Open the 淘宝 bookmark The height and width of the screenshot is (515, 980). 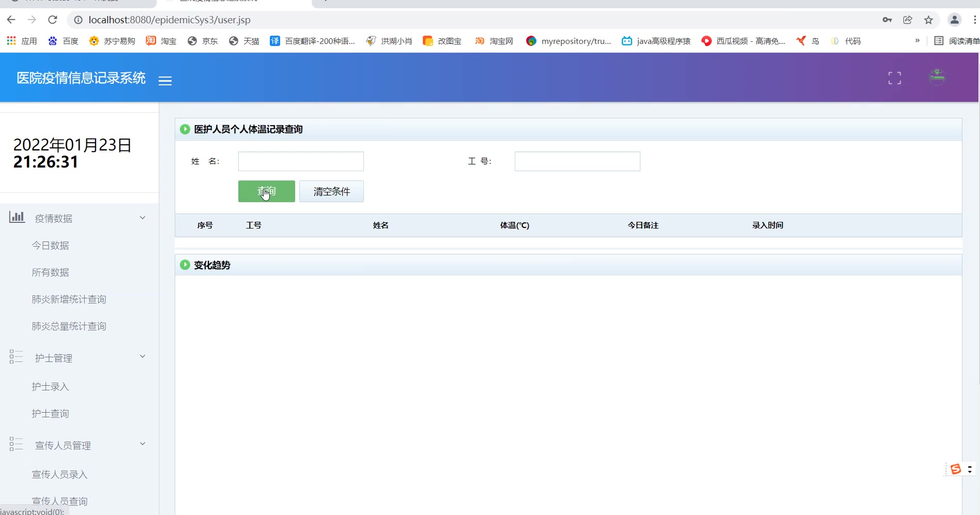(x=161, y=41)
